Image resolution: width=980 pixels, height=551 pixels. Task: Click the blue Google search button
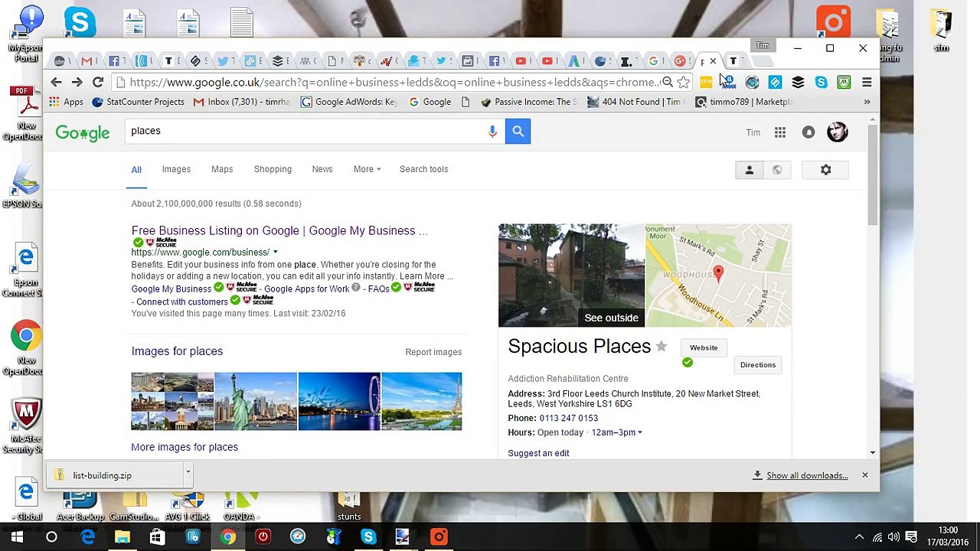coord(518,132)
